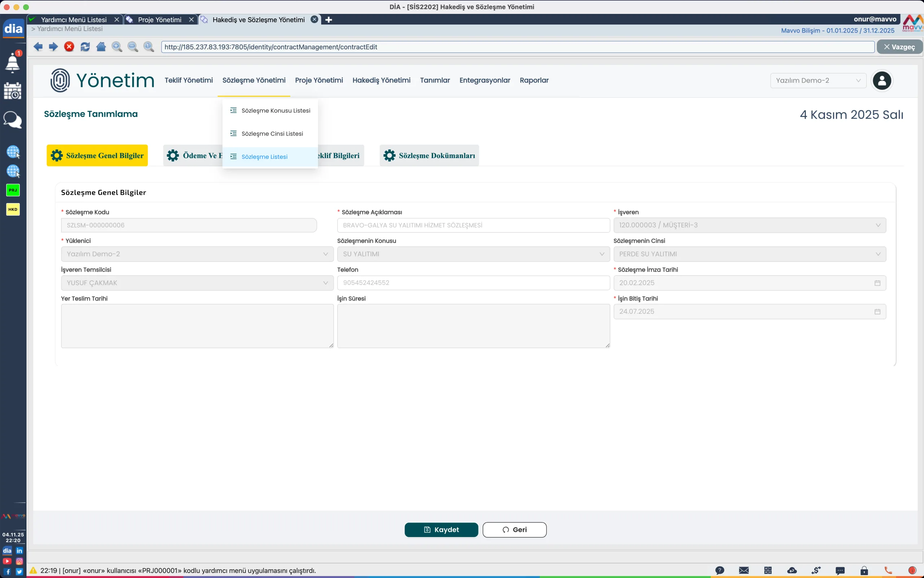Click the zoom in magnifier icon
The height and width of the screenshot is (578, 924).
(x=117, y=47)
